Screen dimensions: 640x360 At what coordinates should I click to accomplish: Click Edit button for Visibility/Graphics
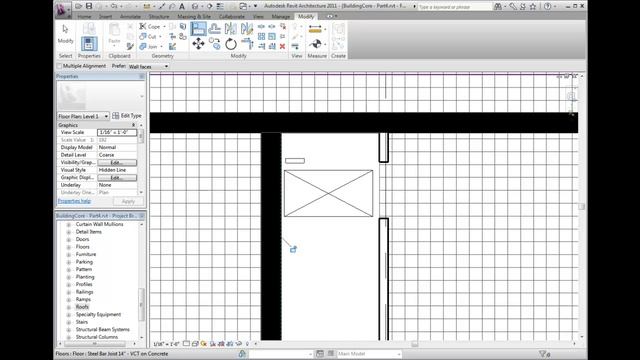coord(117,162)
